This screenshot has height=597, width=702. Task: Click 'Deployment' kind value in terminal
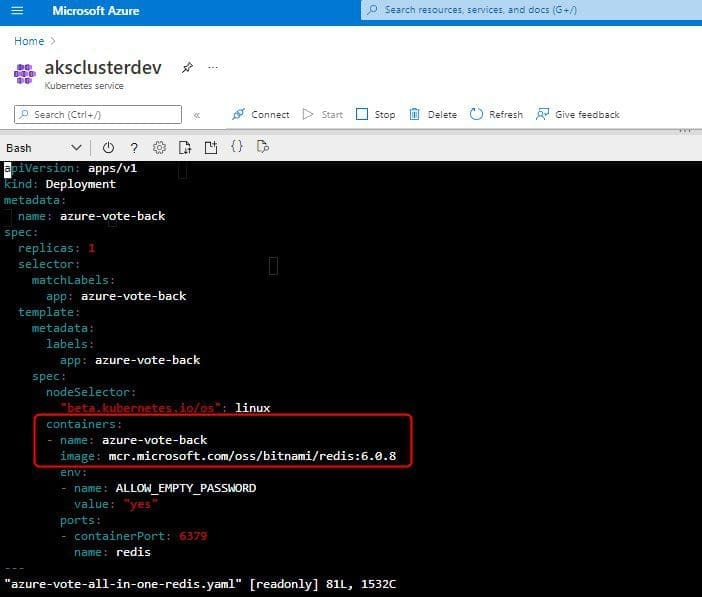pos(81,184)
